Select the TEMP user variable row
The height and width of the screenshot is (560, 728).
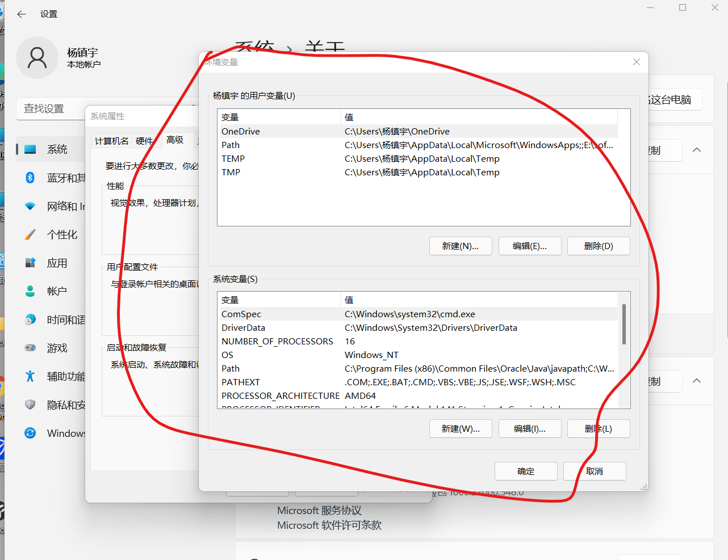[x=417, y=158]
